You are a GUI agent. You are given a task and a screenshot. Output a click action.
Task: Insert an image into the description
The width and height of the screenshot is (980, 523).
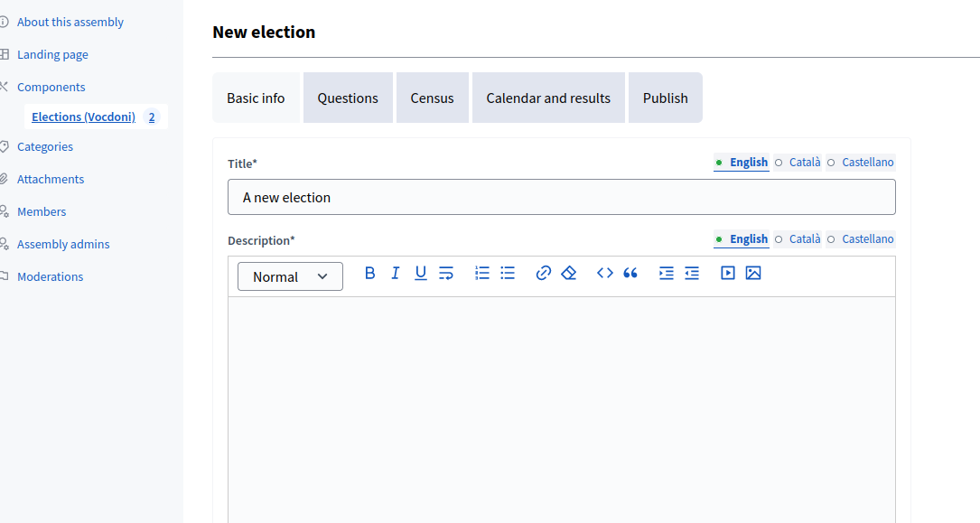pos(753,273)
